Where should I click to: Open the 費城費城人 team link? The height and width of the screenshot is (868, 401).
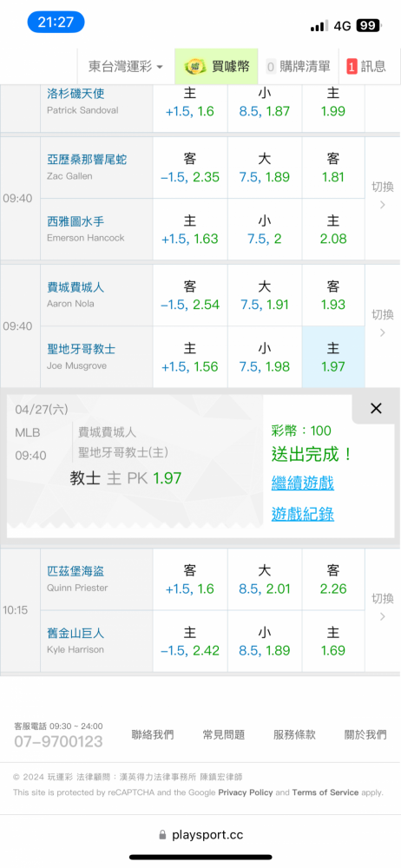pyautogui.click(x=76, y=287)
